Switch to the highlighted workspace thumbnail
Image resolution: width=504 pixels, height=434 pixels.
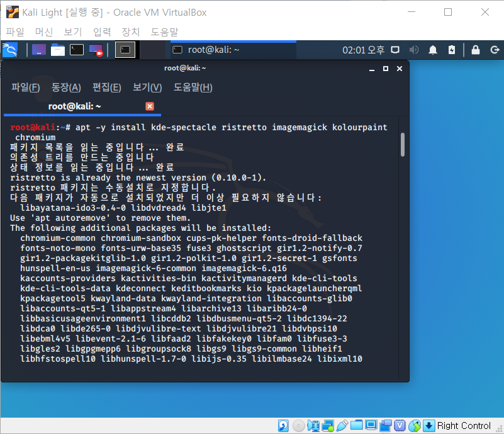(x=125, y=50)
